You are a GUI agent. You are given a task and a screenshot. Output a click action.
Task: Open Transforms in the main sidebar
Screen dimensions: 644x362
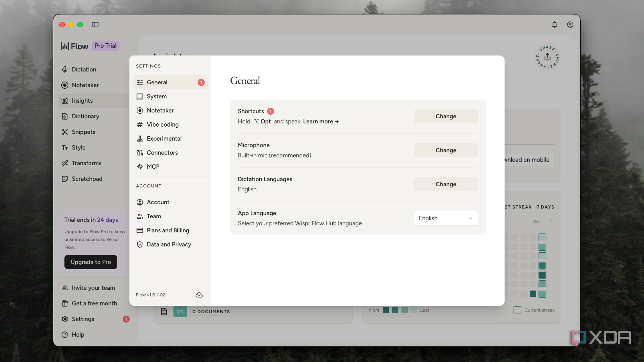point(93,163)
